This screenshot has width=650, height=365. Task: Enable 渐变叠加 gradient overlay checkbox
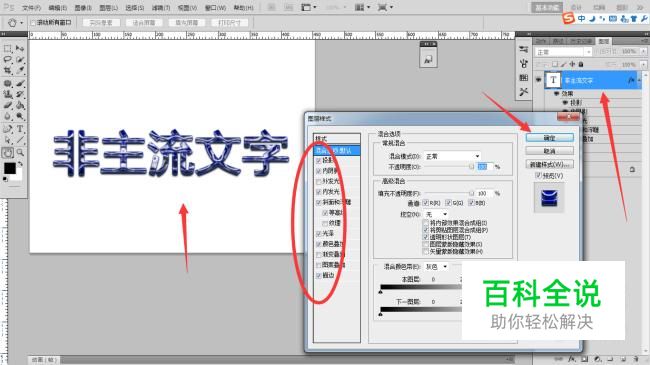(318, 254)
